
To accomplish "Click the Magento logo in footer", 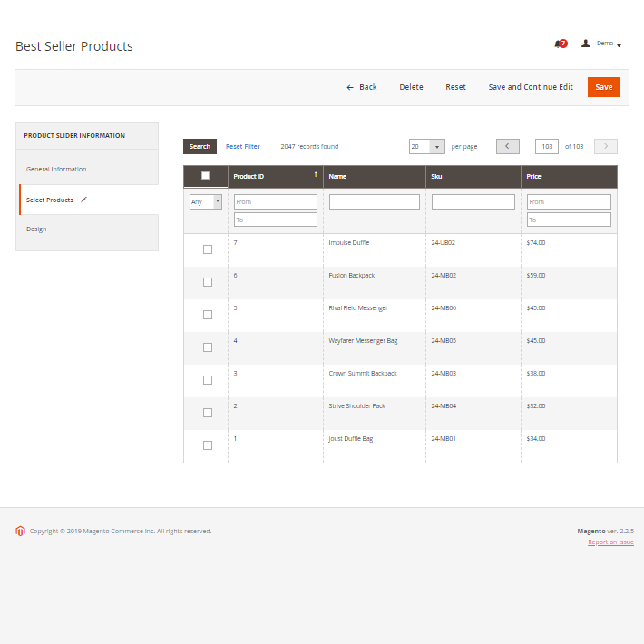I will (x=20, y=531).
